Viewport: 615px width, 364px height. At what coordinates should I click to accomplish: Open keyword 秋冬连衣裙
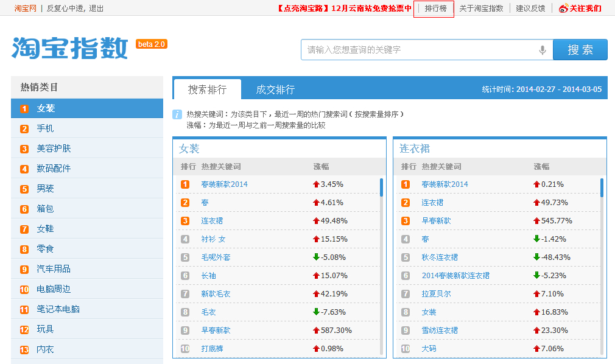(x=440, y=257)
